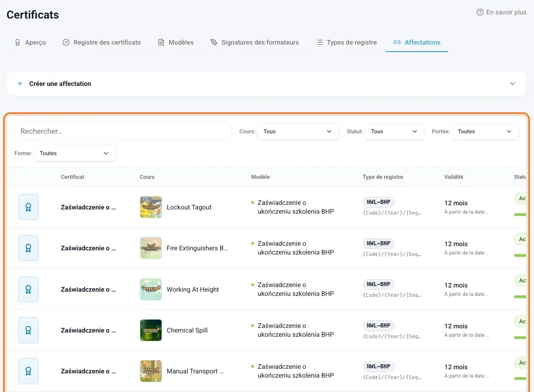Image resolution: width=534 pixels, height=392 pixels.
Task: Click the checkmark badge icon of Registre des certificats
Action: 66,42
